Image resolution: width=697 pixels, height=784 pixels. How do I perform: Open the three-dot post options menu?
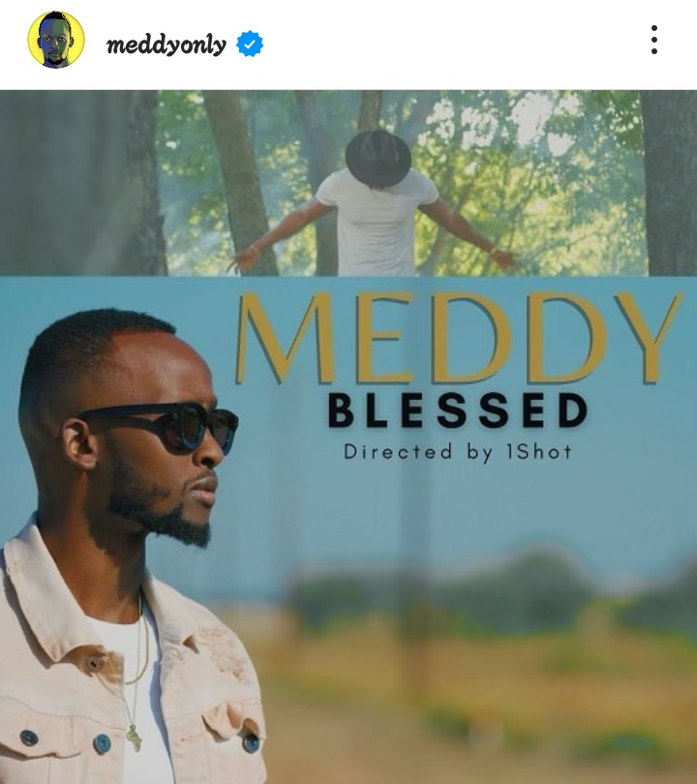tap(654, 40)
